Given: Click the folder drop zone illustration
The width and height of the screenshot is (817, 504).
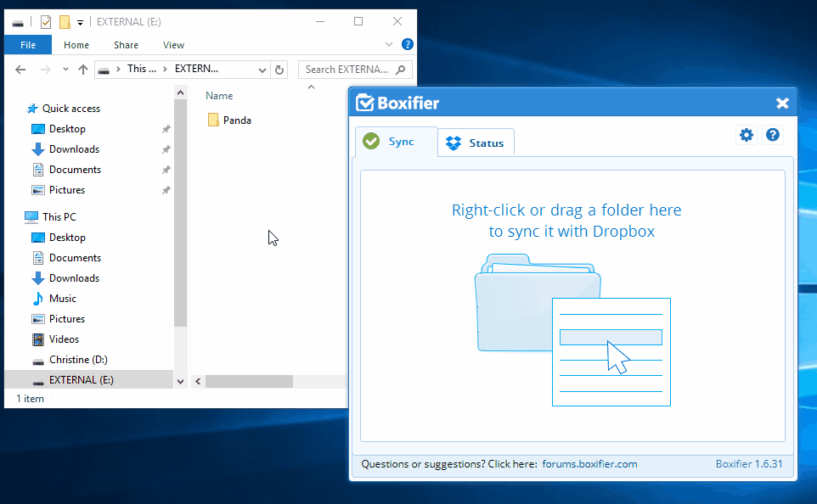Looking at the screenshot, I should pyautogui.click(x=572, y=329).
